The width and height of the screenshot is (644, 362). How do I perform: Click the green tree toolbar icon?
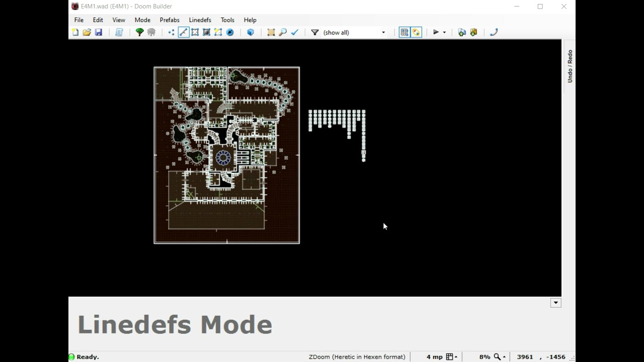(x=140, y=32)
